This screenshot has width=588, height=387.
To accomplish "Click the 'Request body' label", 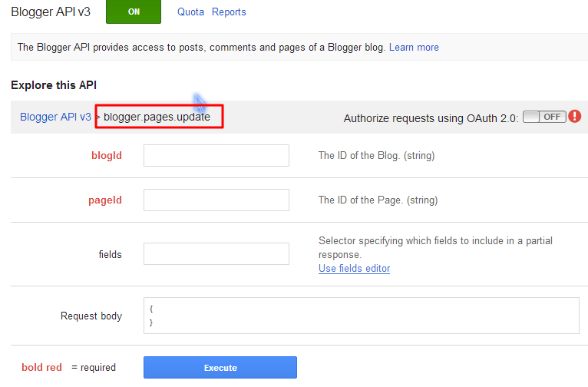I will point(91,316).
